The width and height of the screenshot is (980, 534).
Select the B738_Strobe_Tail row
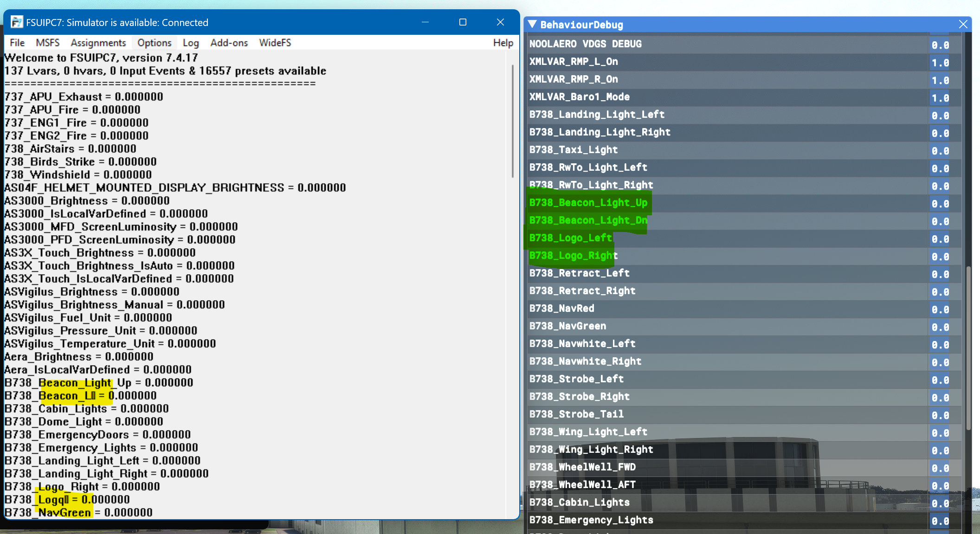[745, 414]
